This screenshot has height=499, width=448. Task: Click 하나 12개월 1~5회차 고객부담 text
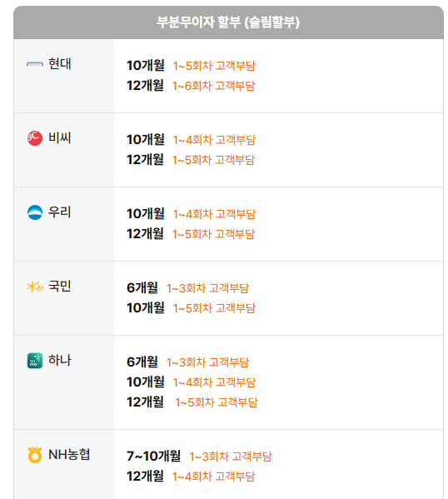(192, 402)
